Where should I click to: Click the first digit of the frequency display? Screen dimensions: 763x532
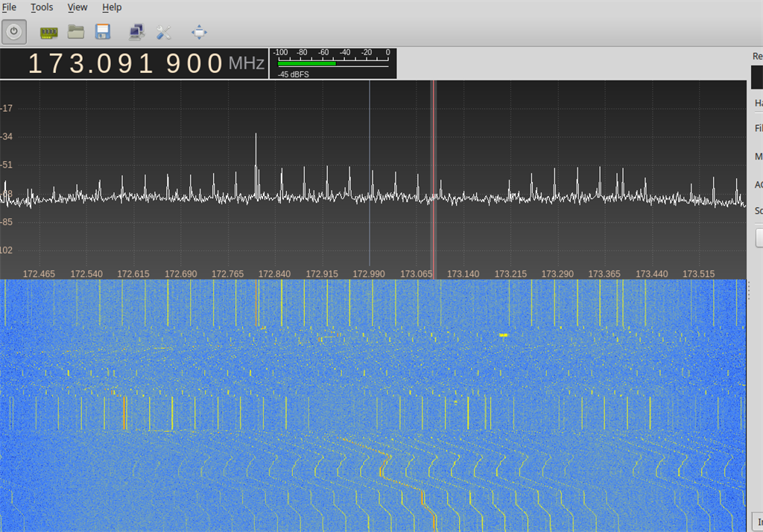click(35, 64)
